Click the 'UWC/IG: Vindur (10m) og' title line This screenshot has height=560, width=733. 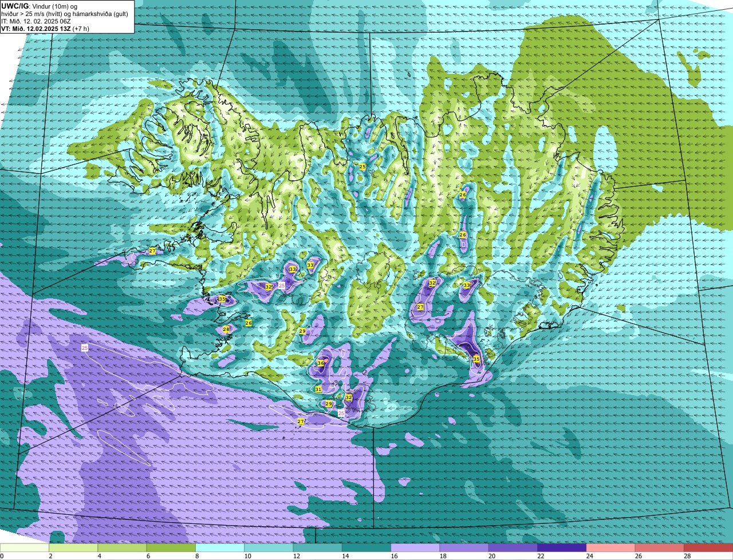tap(40, 6)
